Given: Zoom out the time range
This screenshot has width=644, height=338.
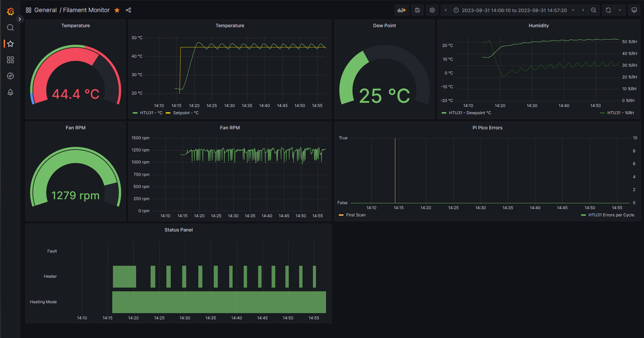Looking at the screenshot, I should click(594, 10).
